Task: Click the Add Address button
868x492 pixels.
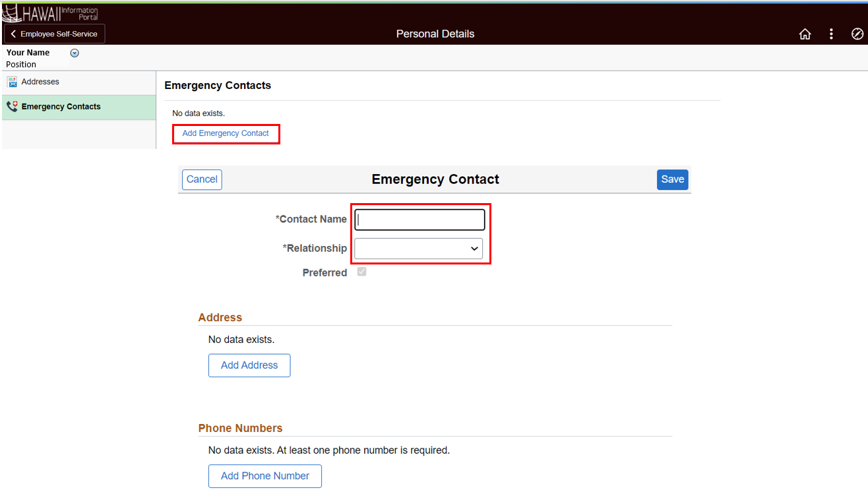Action: click(x=249, y=365)
